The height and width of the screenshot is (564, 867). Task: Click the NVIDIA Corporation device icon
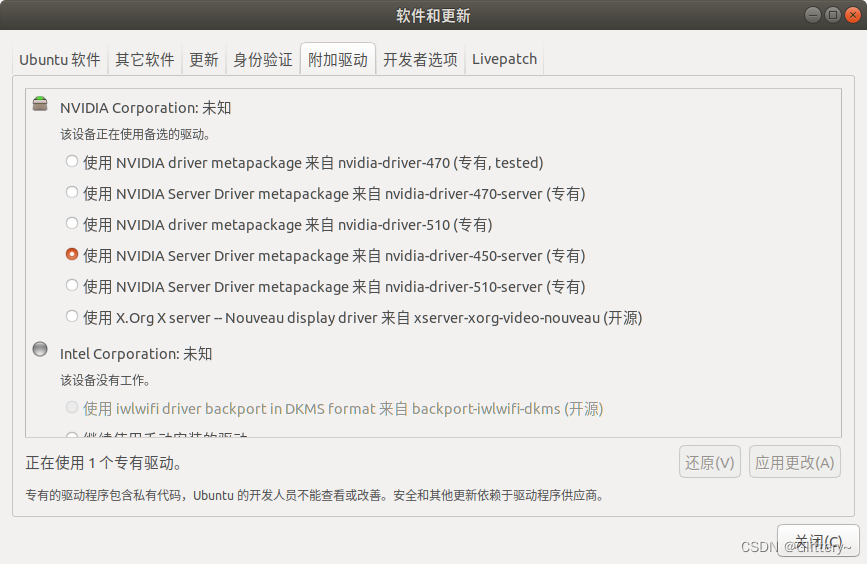click(40, 103)
